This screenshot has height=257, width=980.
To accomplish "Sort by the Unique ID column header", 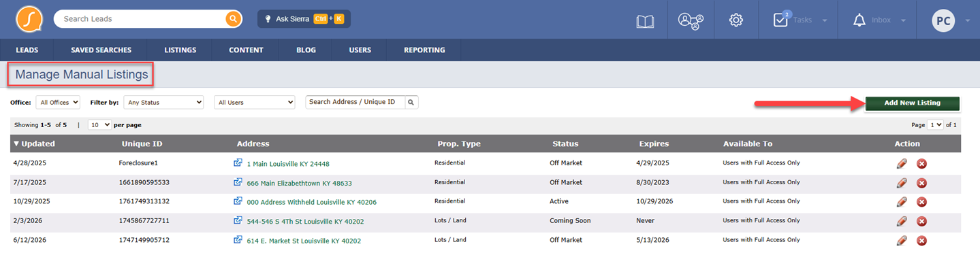I will pyautogui.click(x=142, y=143).
